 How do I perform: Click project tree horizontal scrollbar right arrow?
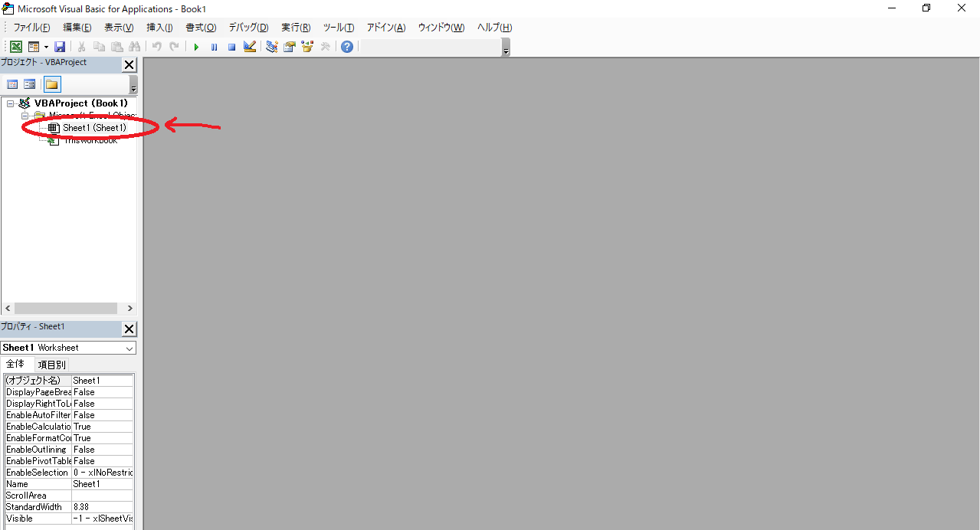pos(130,309)
